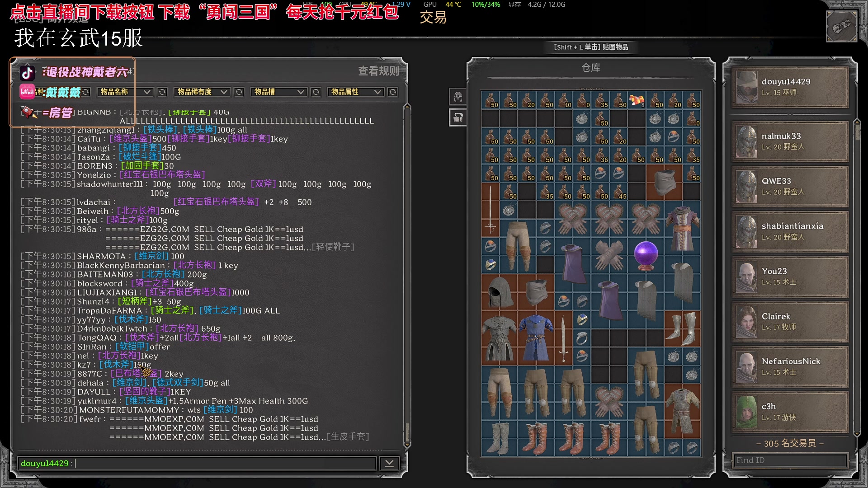This screenshot has width=868, height=488.
Task: Choose trader shabiantianxia in the trader list
Action: pos(790,231)
